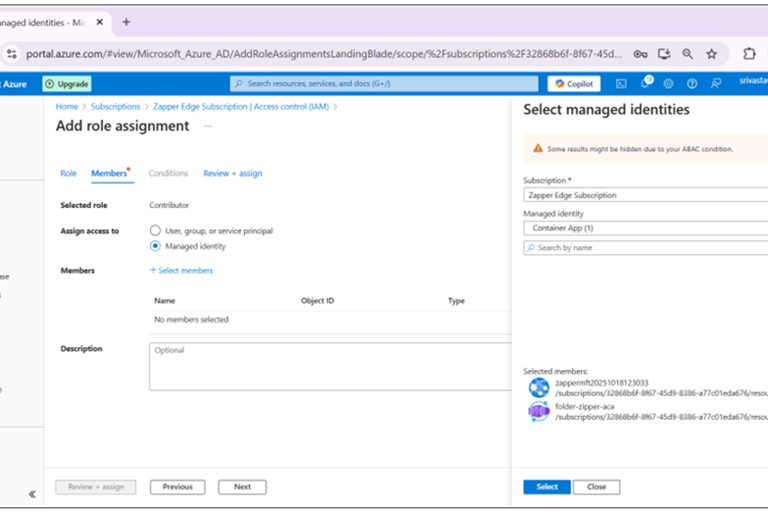This screenshot has width=768, height=512.
Task: Go to Subscriptions breadcrumb link
Action: (x=116, y=106)
